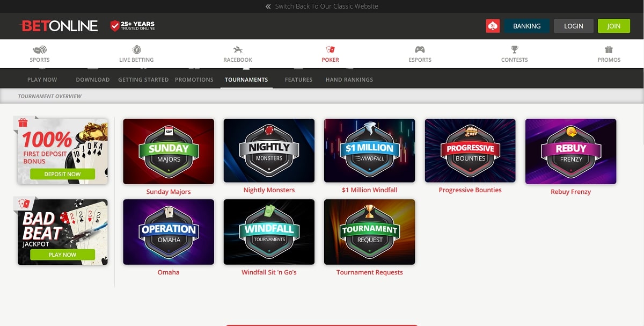Open the Tournament Requests text link

[369, 272]
